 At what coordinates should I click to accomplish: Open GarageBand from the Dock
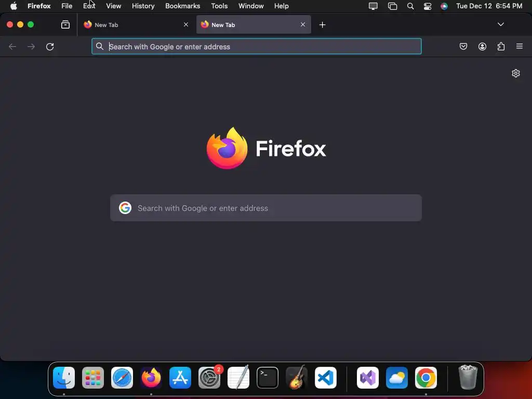coord(297,377)
